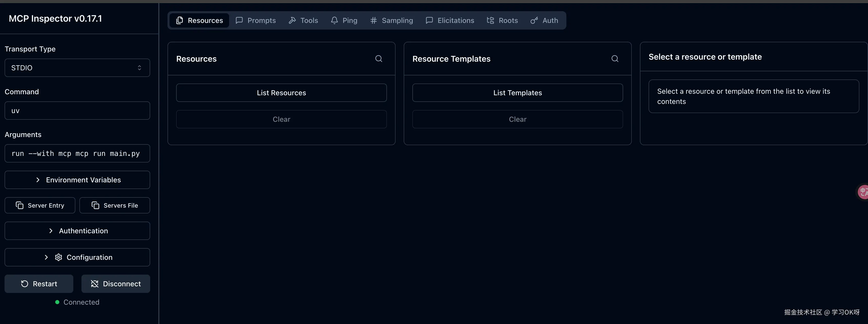Click the copy icon on Servers File

(95, 205)
